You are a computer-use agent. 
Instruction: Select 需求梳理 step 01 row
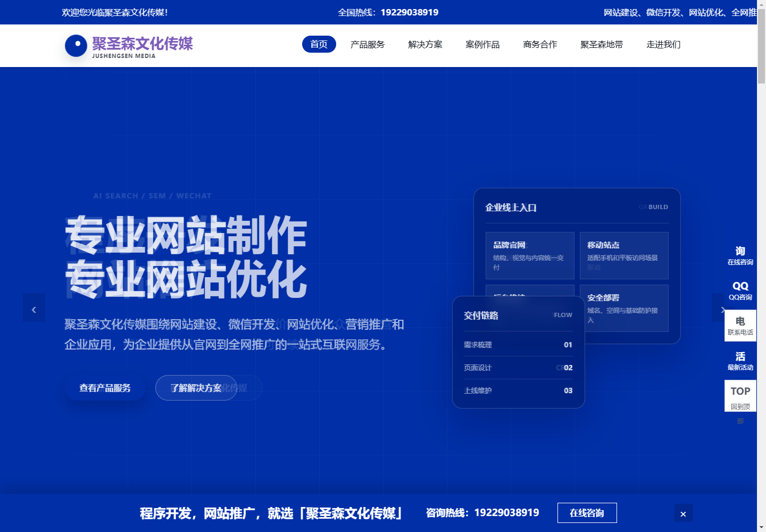(518, 345)
